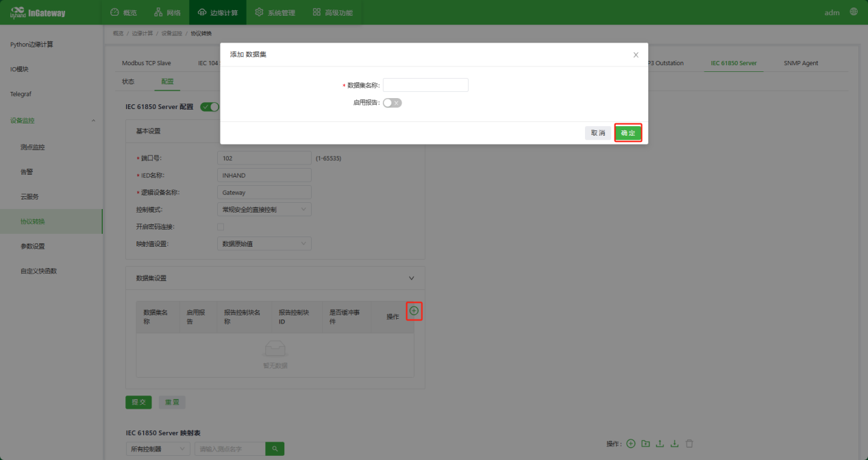Click the add folder group icon
This screenshot has height=460, width=868.
645,444
